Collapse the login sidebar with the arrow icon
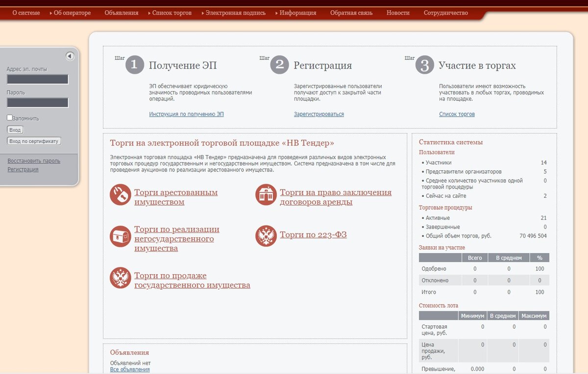588x374 pixels. 70,56
